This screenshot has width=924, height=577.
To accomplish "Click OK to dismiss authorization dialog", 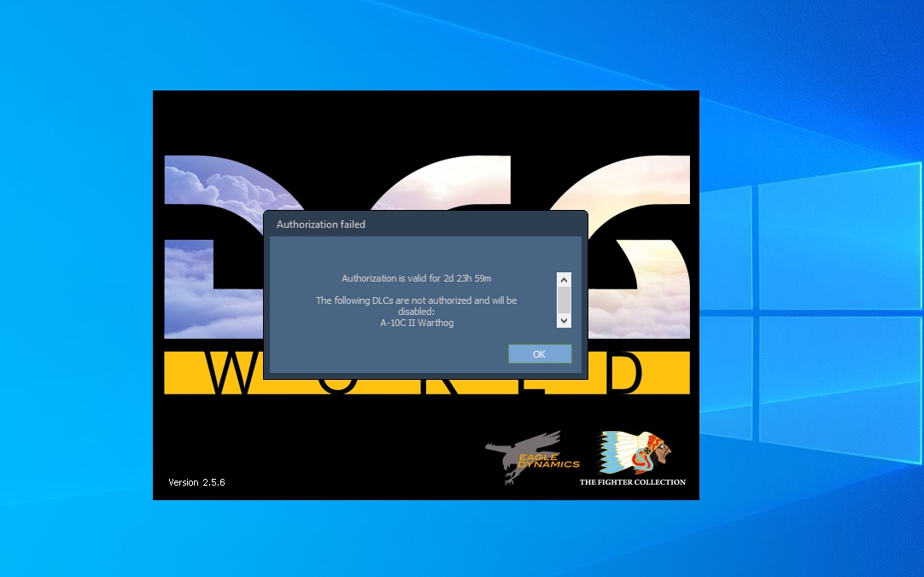I will pyautogui.click(x=540, y=354).
